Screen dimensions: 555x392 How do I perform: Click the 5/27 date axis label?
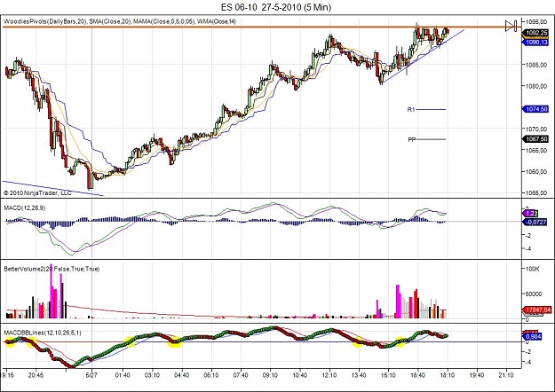pyautogui.click(x=92, y=375)
